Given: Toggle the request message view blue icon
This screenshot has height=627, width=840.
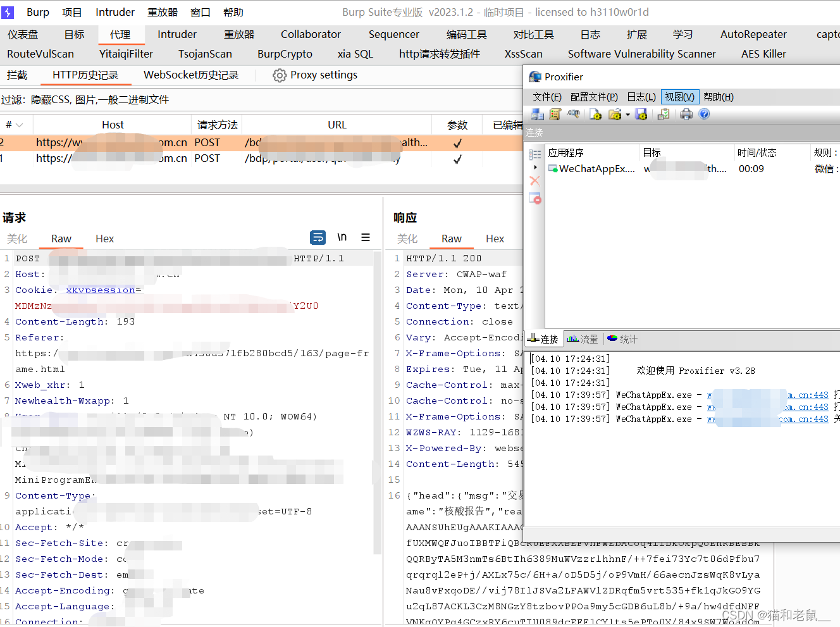Looking at the screenshot, I should click(318, 237).
